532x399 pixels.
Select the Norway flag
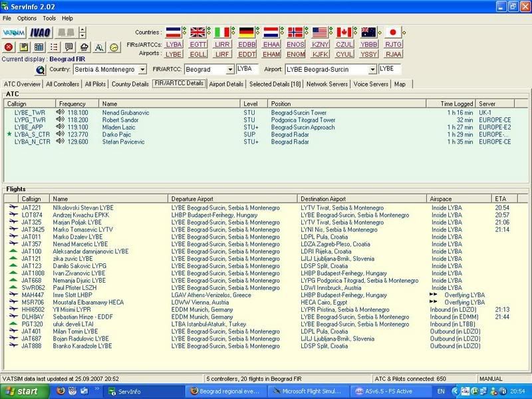point(295,32)
